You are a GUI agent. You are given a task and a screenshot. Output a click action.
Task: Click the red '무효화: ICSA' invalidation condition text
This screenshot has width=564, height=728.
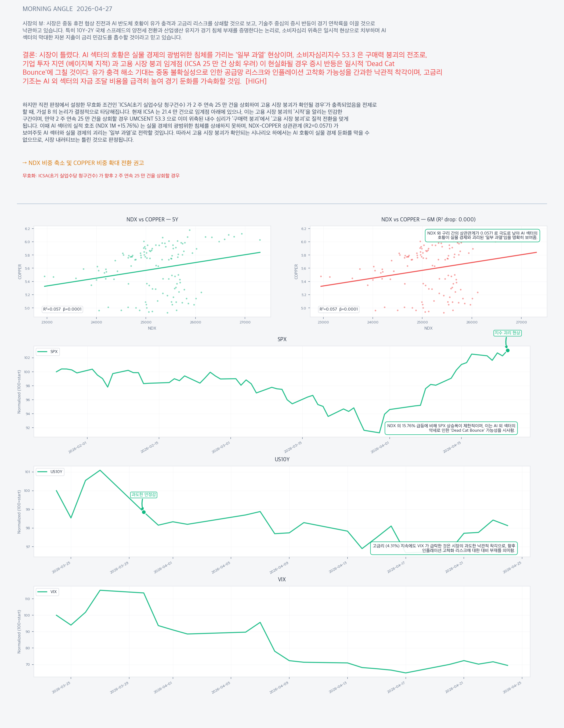click(101, 176)
